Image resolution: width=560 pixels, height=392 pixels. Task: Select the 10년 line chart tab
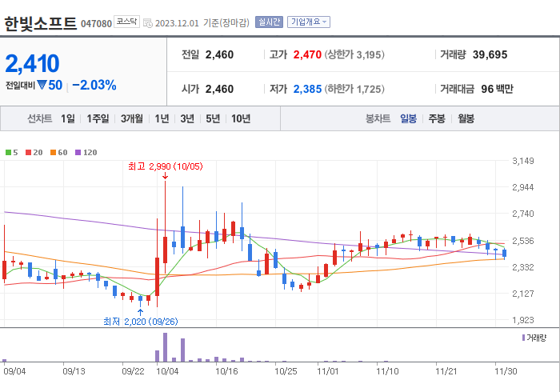tap(241, 118)
